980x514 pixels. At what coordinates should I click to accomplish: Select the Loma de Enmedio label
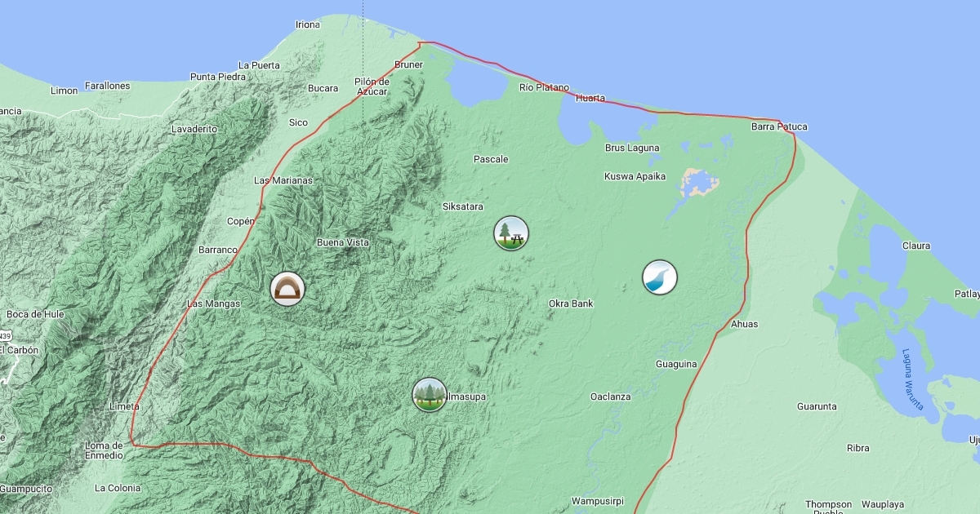(x=104, y=450)
